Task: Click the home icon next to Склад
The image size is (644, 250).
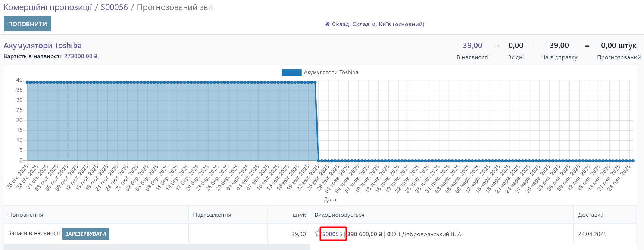Action: pos(327,24)
